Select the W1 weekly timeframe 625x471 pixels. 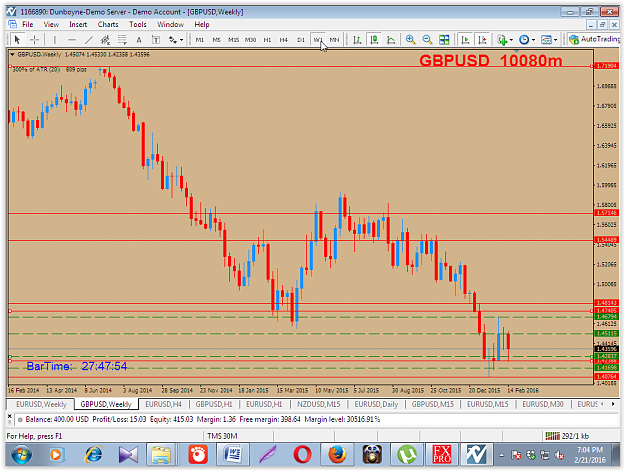[x=318, y=39]
